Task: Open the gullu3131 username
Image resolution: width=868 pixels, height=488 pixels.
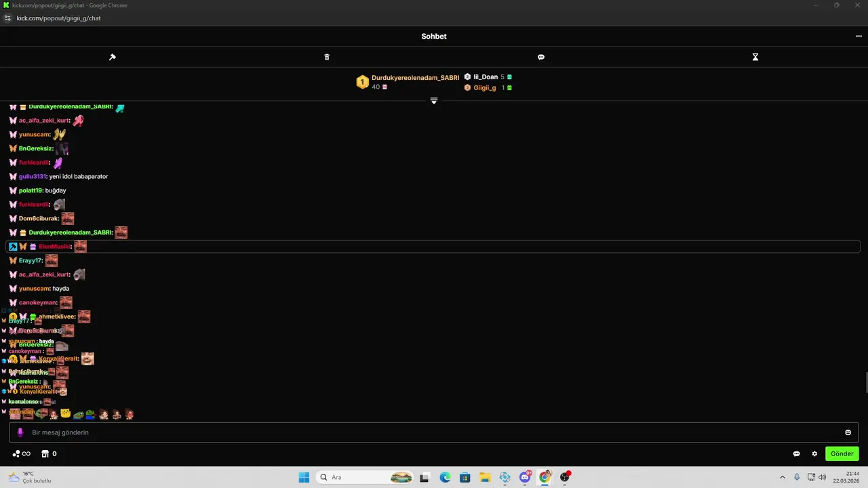Action: (33, 177)
